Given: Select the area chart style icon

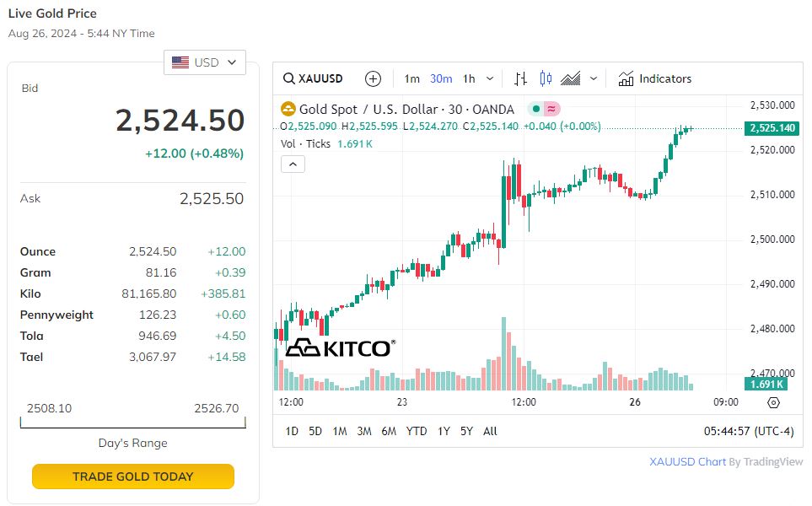Looking at the screenshot, I should click(571, 78).
